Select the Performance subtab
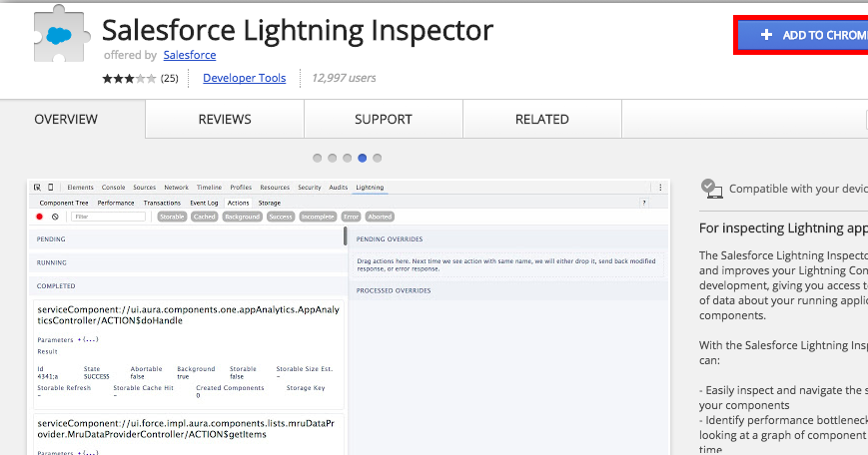The width and height of the screenshot is (868, 455). coord(116,203)
